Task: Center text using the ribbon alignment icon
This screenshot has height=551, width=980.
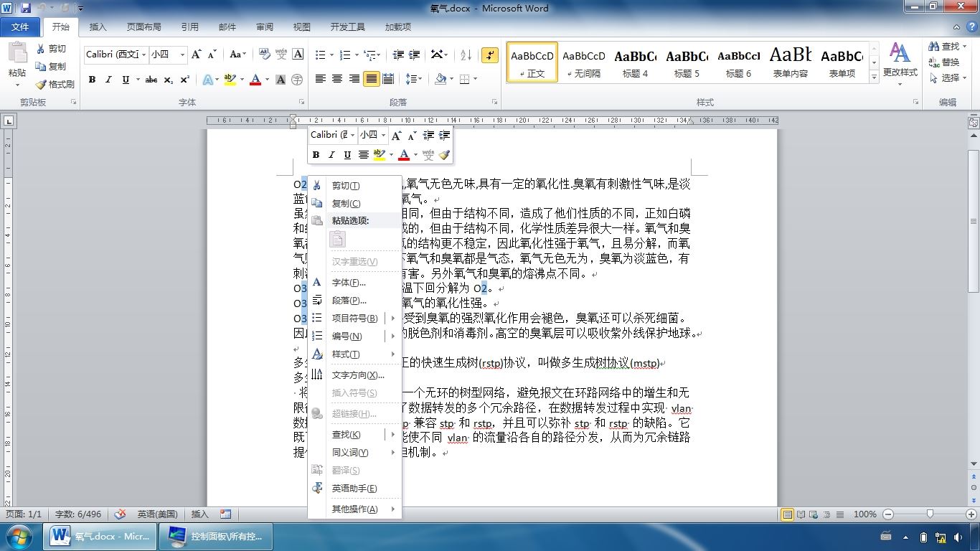Action: pyautogui.click(x=337, y=79)
